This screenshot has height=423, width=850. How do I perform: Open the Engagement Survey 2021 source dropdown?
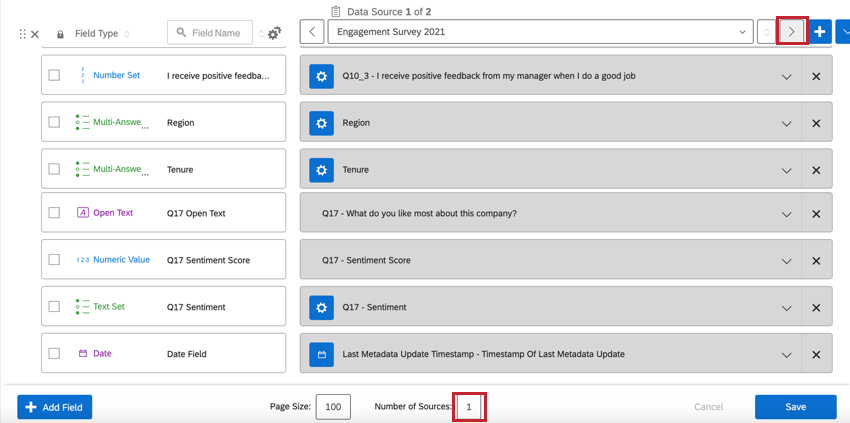(541, 32)
